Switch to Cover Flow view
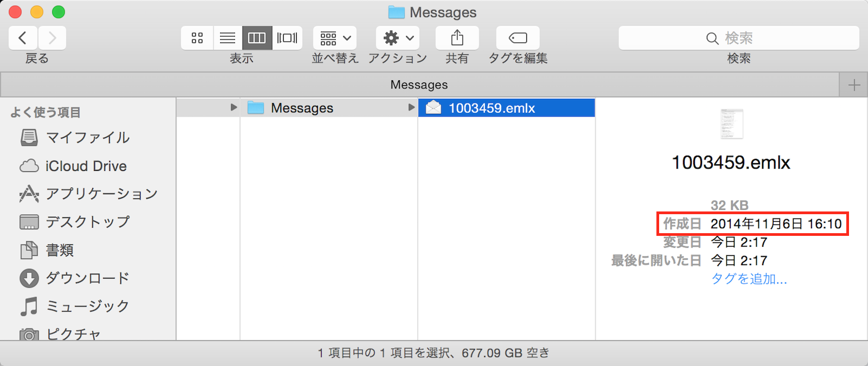This screenshot has width=868, height=366. coord(287,38)
